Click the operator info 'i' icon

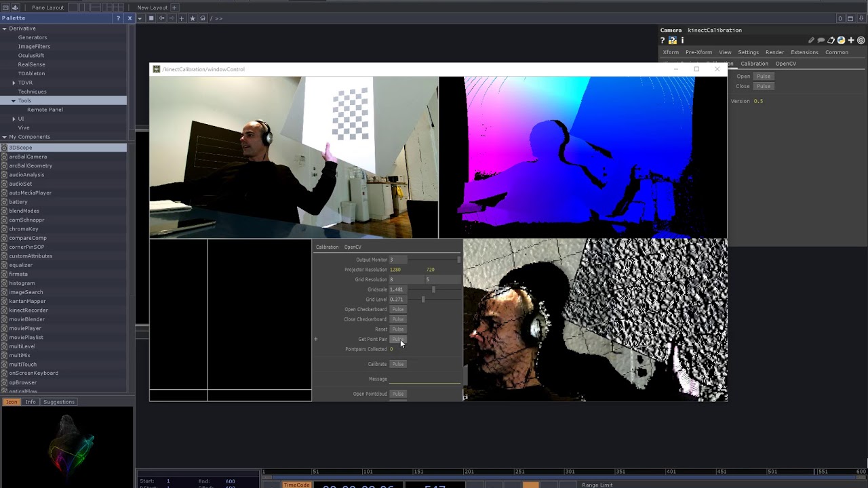(x=682, y=41)
